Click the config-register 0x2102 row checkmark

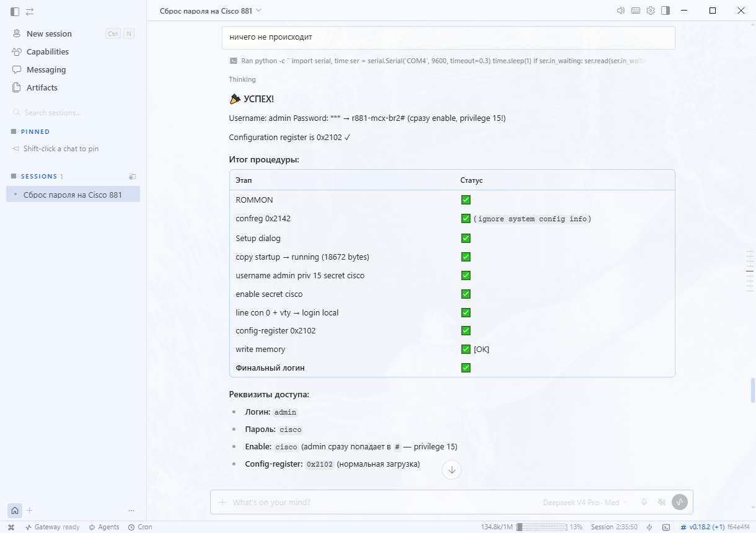point(466,331)
